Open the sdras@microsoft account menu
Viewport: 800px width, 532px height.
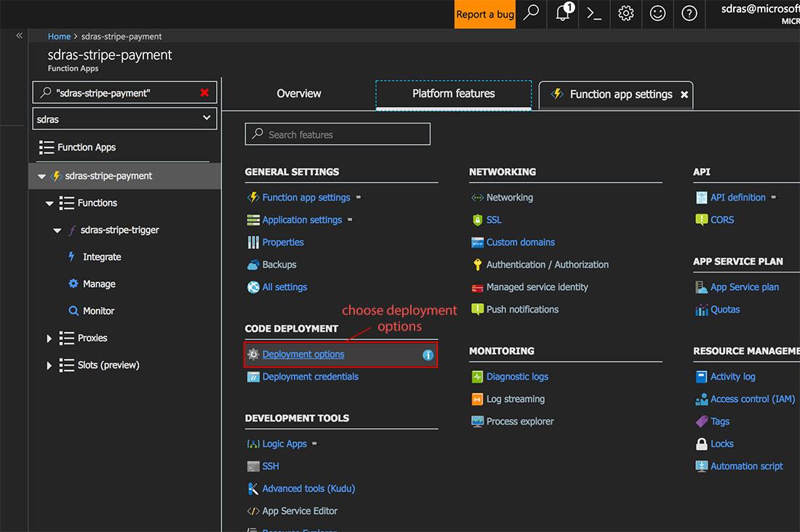point(760,14)
